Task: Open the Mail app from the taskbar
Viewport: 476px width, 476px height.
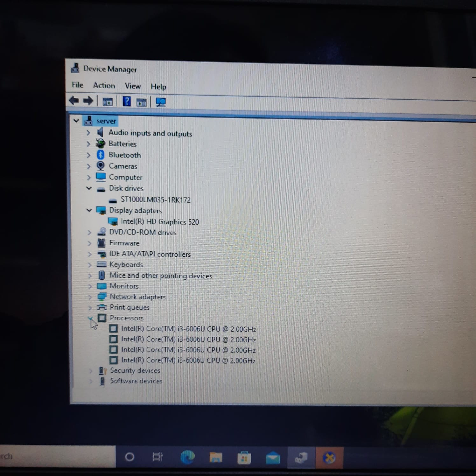Action: pyautogui.click(x=273, y=458)
